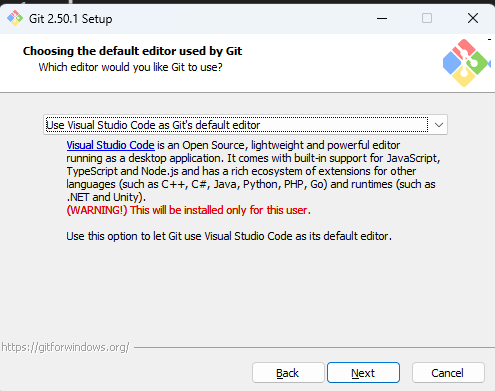This screenshot has height=391, width=495.
Task: Minimize the Git Setup window
Action: coord(382,18)
